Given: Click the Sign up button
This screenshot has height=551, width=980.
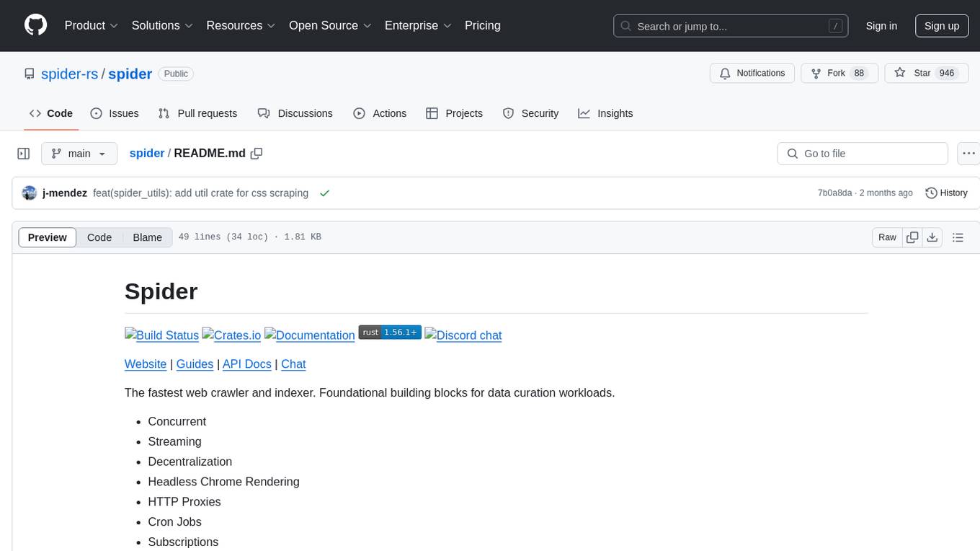Looking at the screenshot, I should [942, 26].
